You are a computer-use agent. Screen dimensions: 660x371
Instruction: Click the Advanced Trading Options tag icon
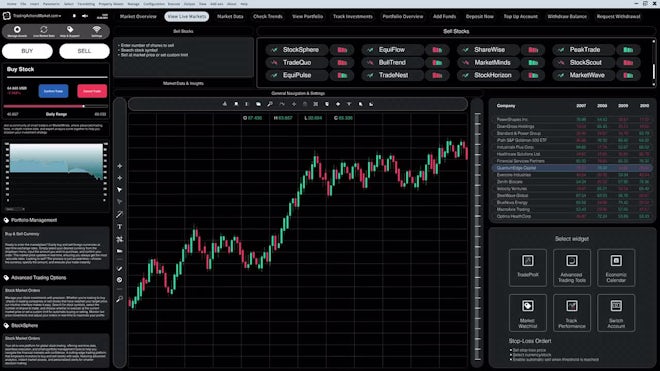6,278
